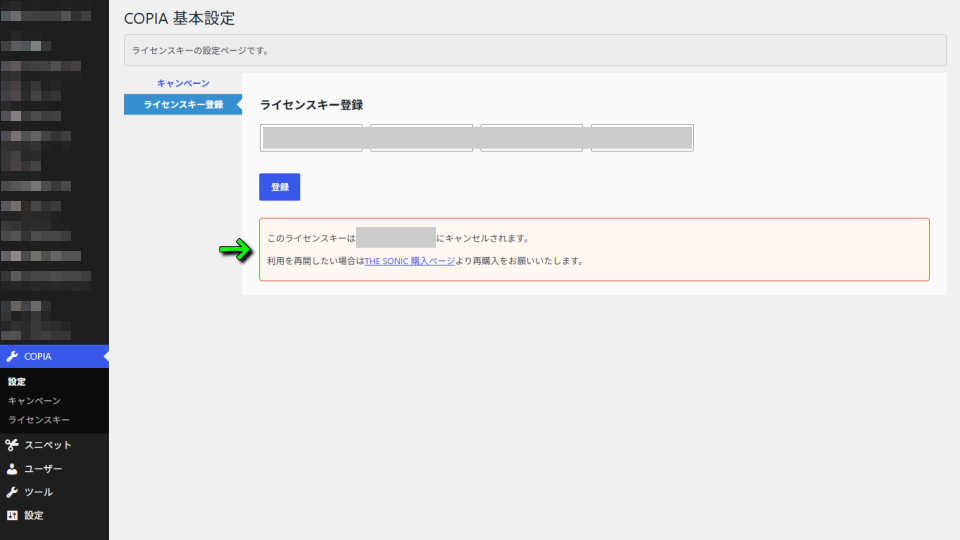Click the ライセンスキー登録 heading text

pos(312,105)
